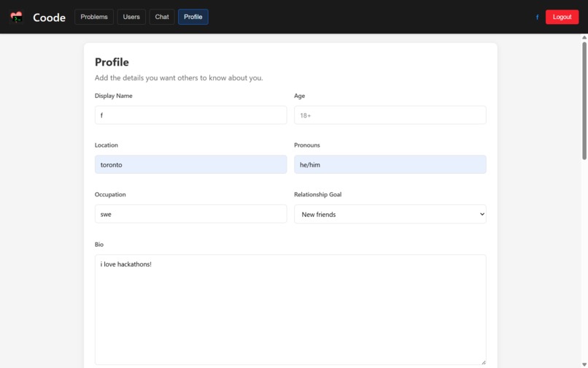This screenshot has height=368, width=588.
Task: Click the Logout button
Action: coord(562,17)
